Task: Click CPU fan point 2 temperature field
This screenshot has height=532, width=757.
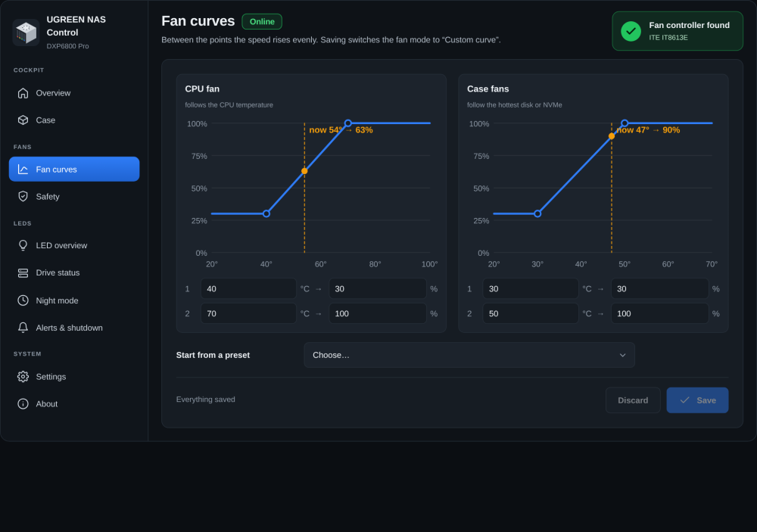Action: (248, 314)
